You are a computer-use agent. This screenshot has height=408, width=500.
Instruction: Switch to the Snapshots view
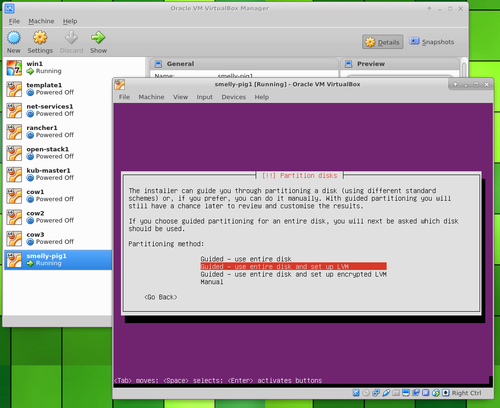pos(432,42)
